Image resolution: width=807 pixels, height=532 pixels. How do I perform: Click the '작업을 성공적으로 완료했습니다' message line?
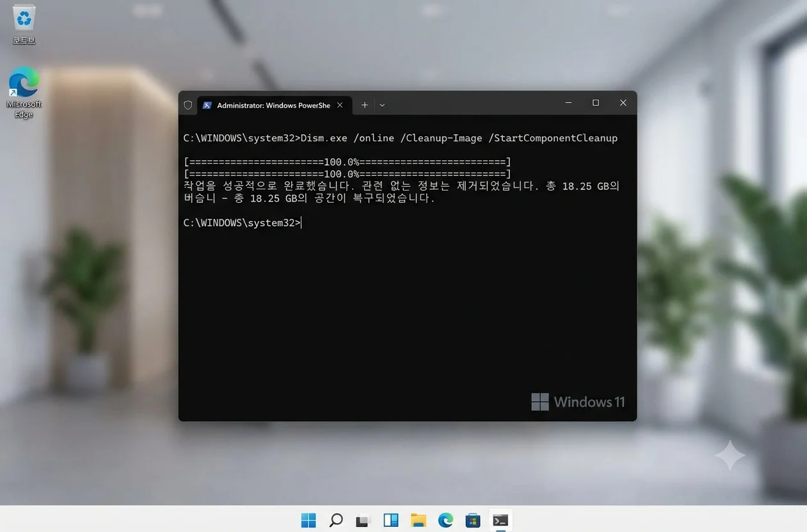[x=401, y=186]
